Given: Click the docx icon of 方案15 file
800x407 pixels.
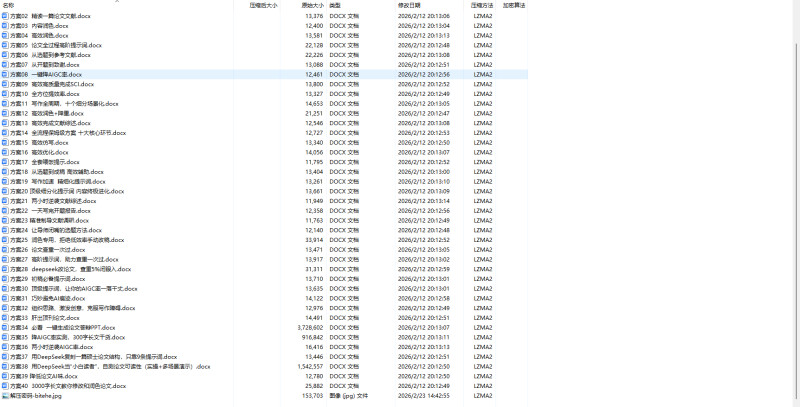Looking at the screenshot, I should click(x=5, y=142).
